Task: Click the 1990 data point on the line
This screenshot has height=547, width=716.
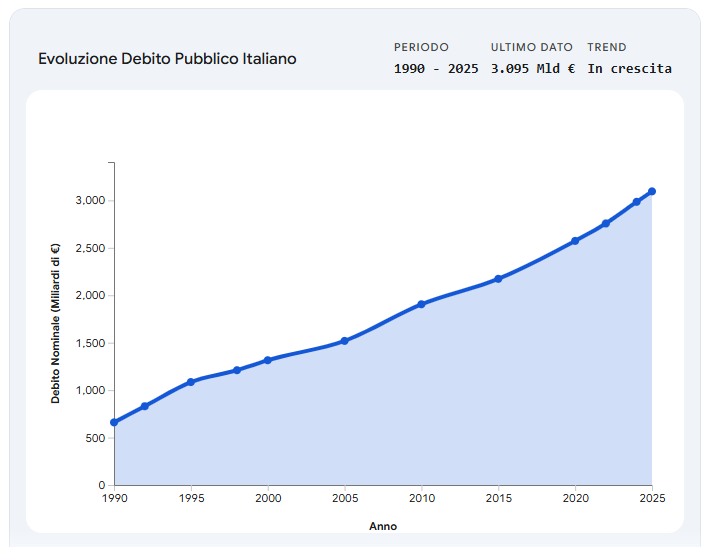Action: coord(114,422)
